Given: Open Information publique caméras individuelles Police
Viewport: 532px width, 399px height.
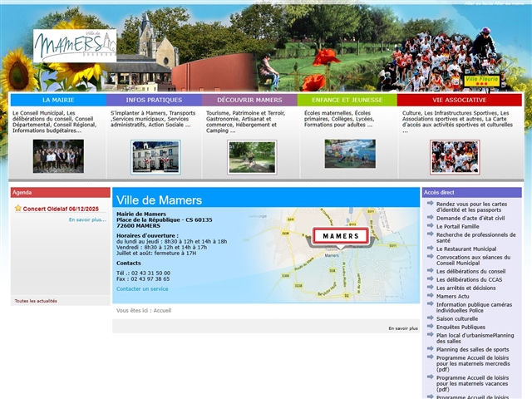Looking at the screenshot, I should tap(474, 308).
